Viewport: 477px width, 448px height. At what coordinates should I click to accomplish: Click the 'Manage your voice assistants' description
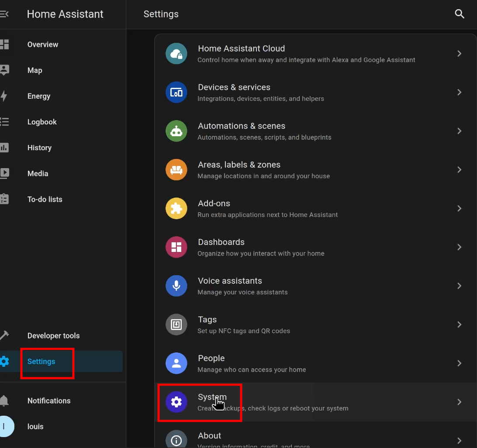(242, 292)
